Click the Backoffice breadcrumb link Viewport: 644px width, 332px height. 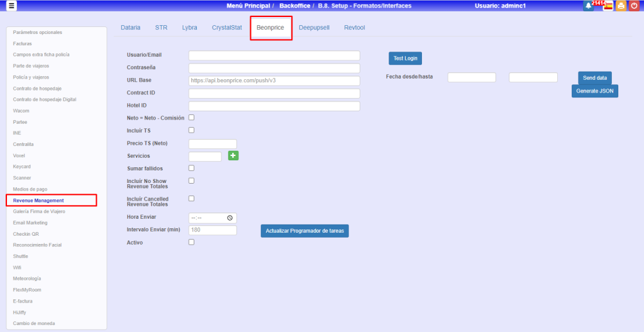pyautogui.click(x=294, y=6)
